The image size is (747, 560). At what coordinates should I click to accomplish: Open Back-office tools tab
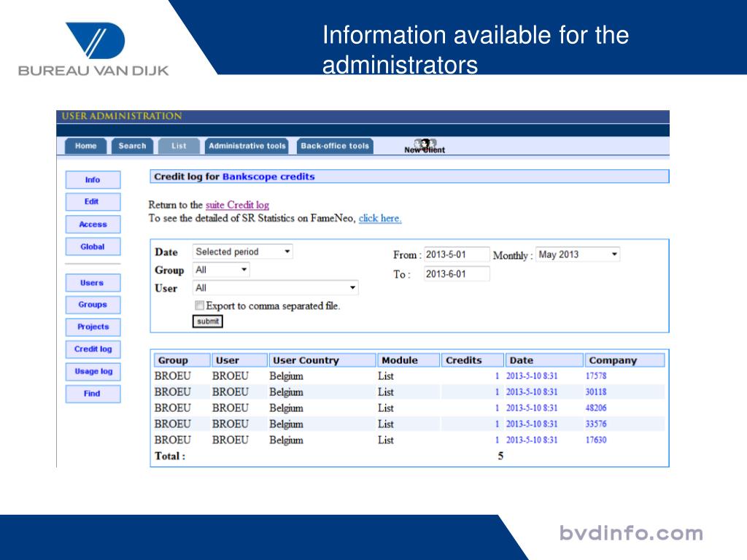pos(335,146)
